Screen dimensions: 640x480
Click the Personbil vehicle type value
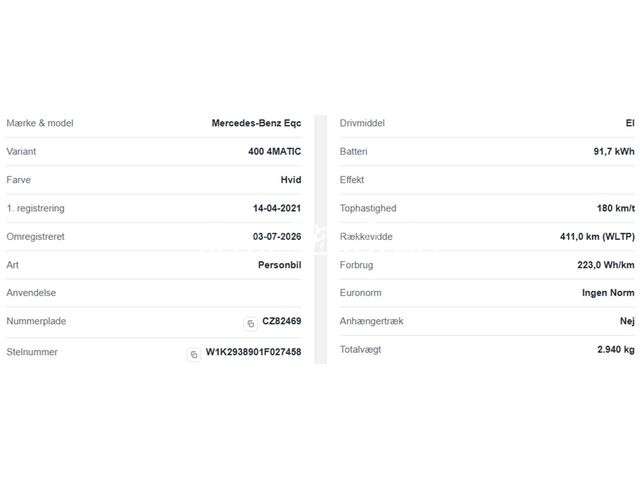280,265
